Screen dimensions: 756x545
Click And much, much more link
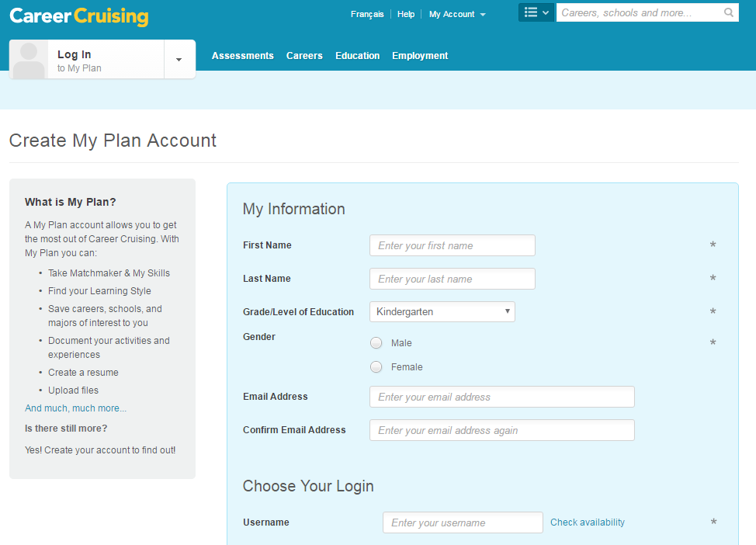pos(76,408)
